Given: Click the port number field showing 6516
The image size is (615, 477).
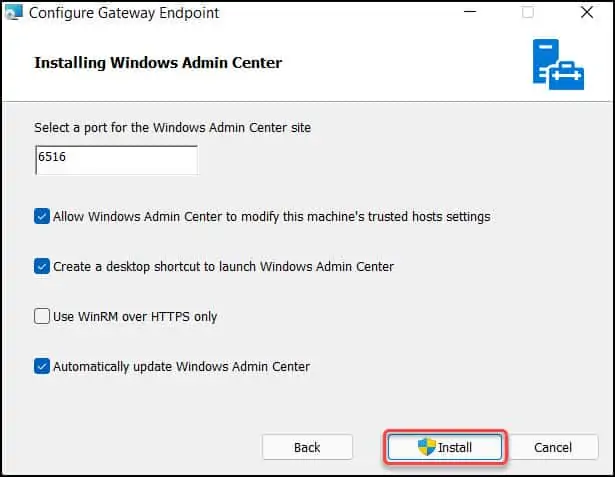Looking at the screenshot, I should click(116, 160).
